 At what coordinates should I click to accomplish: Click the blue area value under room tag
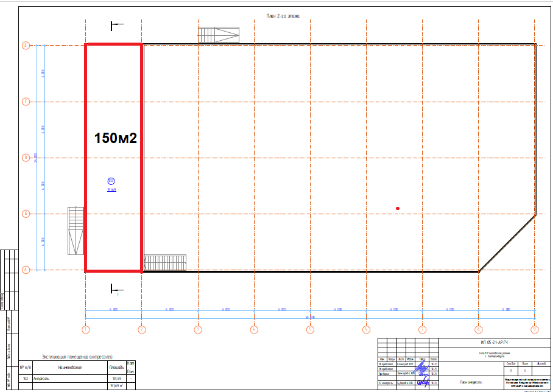click(111, 190)
